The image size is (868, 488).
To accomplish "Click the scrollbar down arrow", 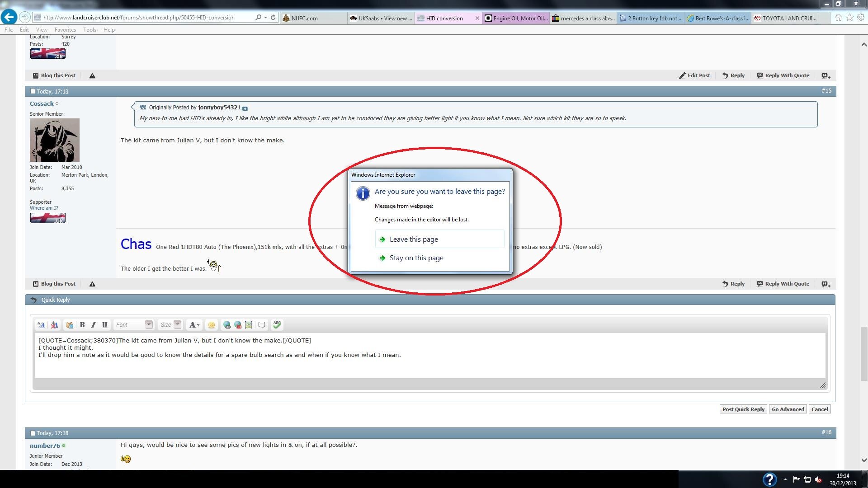I will point(863,460).
